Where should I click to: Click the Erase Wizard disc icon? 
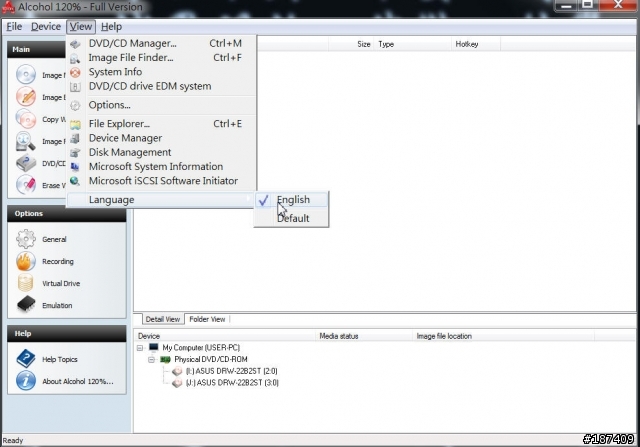(x=26, y=185)
